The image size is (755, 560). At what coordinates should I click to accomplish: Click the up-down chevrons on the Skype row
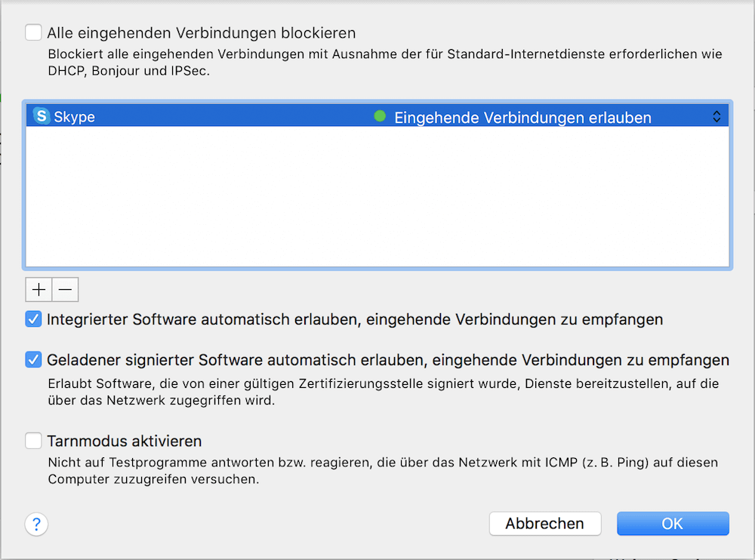tap(716, 116)
